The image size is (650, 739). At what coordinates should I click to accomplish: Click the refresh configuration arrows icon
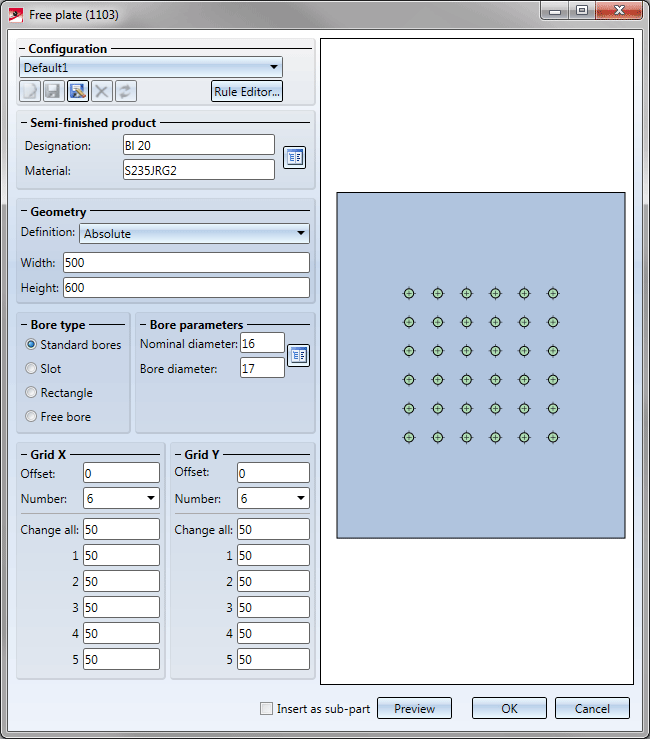tap(125, 91)
